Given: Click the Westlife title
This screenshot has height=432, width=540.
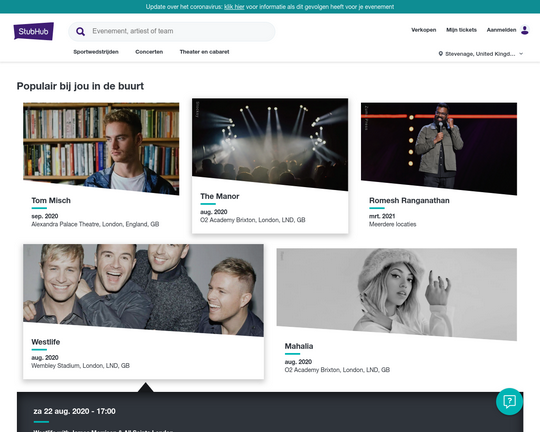Looking at the screenshot, I should 45,342.
